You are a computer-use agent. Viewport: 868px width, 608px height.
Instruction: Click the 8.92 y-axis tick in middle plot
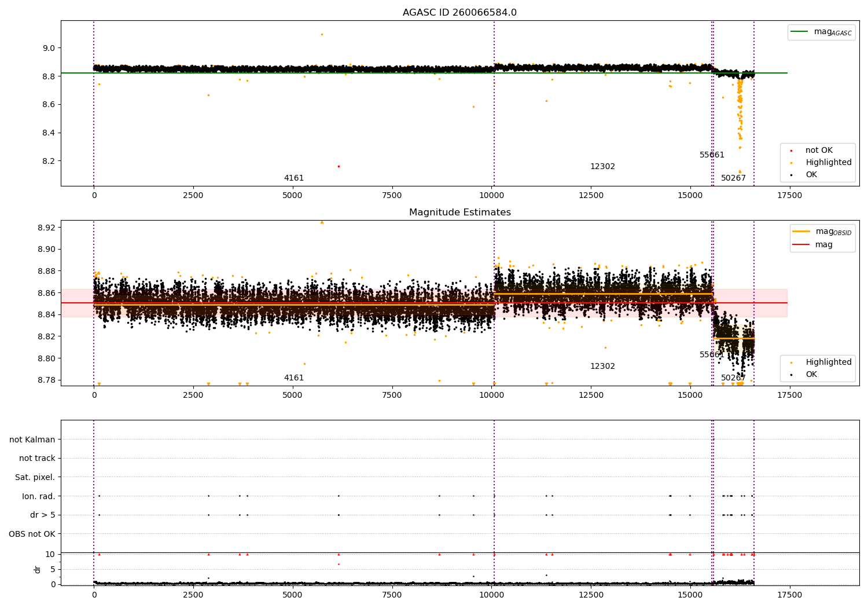click(x=46, y=228)
